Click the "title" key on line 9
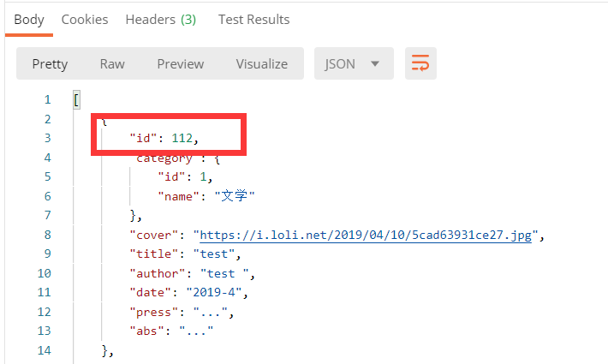Image resolution: width=608 pixels, height=364 pixels. pyautogui.click(x=152, y=254)
